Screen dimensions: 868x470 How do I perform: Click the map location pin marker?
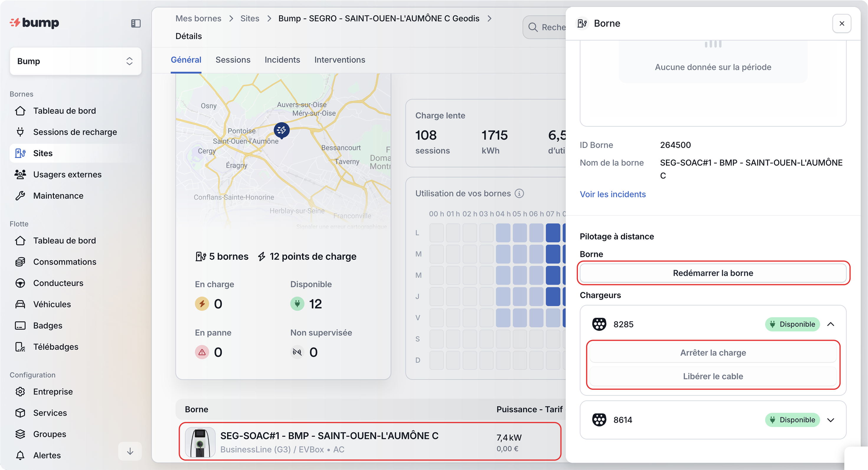pos(281,130)
